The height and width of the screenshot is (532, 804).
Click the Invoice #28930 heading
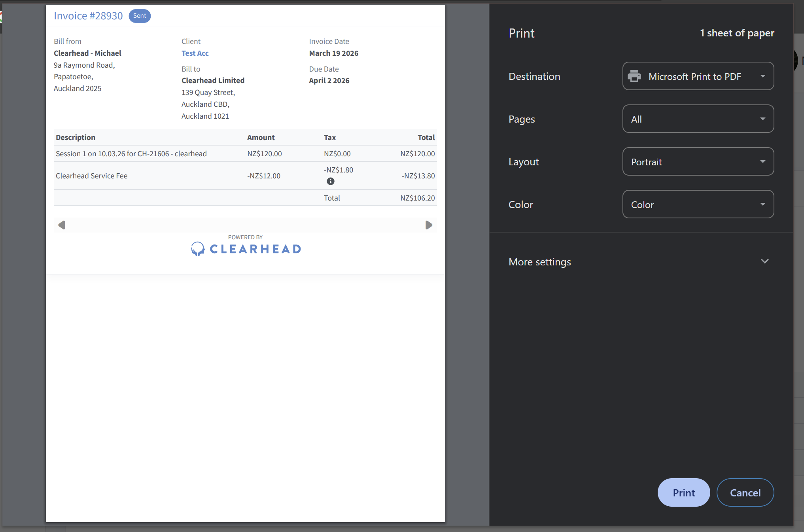(x=88, y=16)
